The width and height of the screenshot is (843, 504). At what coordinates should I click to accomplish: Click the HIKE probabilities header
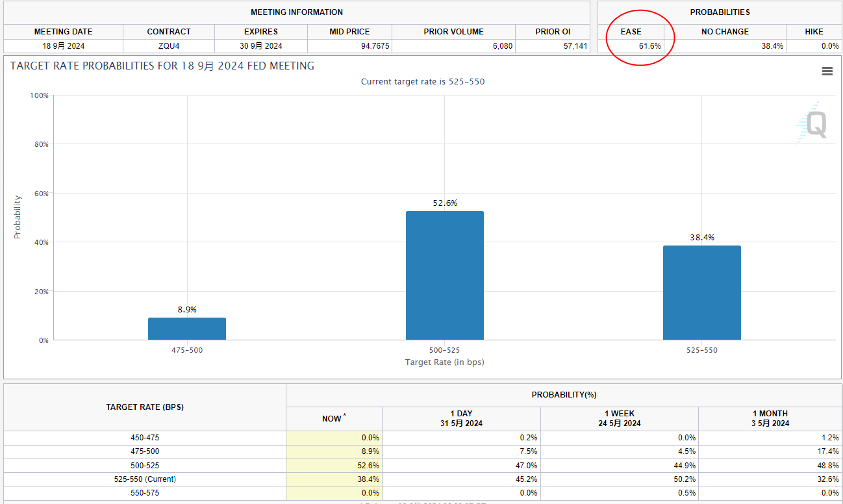tap(814, 32)
